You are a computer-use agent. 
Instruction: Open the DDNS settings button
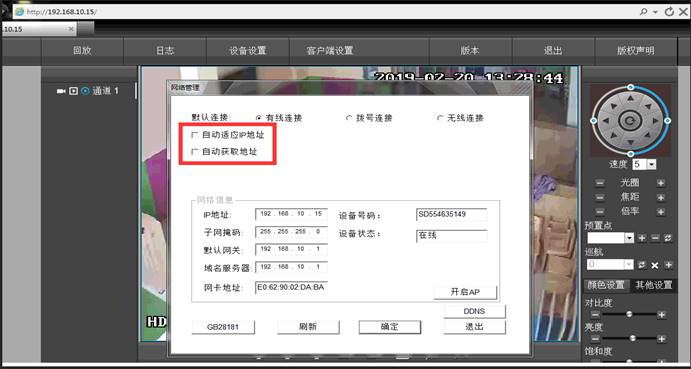point(475,311)
